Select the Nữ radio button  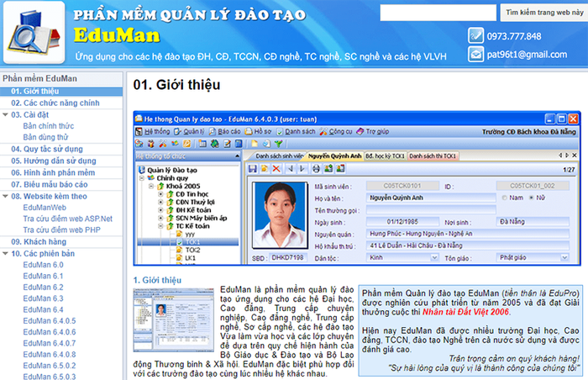pyautogui.click(x=531, y=198)
